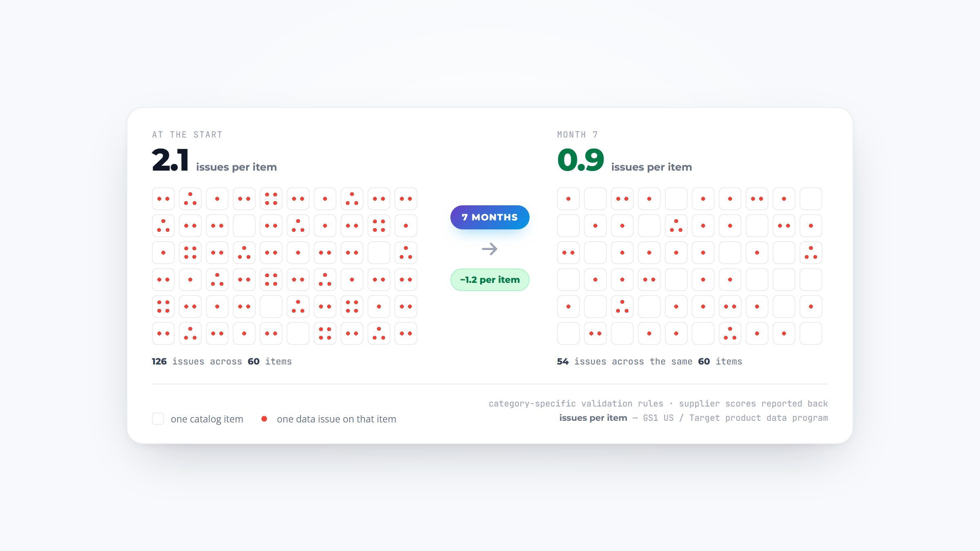The width and height of the screenshot is (980, 551).
Task: Click the large 2.1 headline number
Action: coord(170,160)
